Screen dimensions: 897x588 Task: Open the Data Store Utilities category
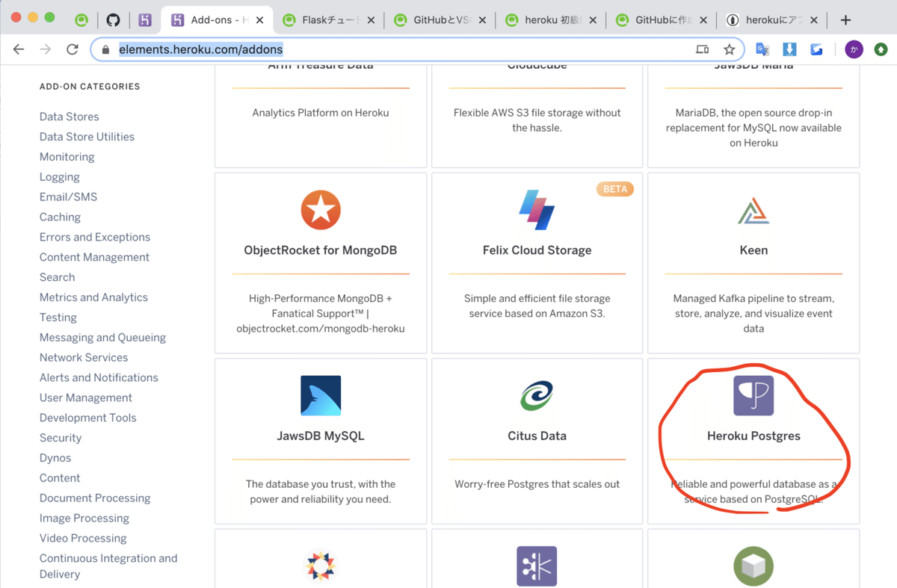point(87,137)
